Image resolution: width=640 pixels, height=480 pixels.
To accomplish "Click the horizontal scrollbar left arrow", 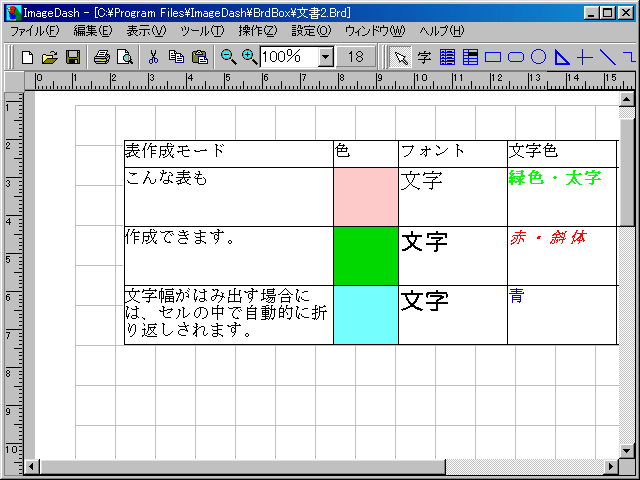I will pos(31,466).
